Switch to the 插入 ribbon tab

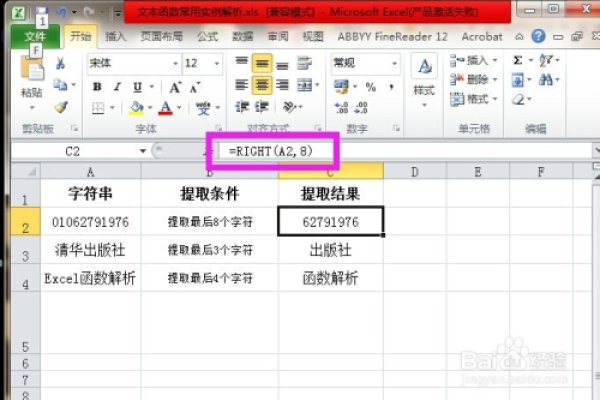tap(115, 37)
